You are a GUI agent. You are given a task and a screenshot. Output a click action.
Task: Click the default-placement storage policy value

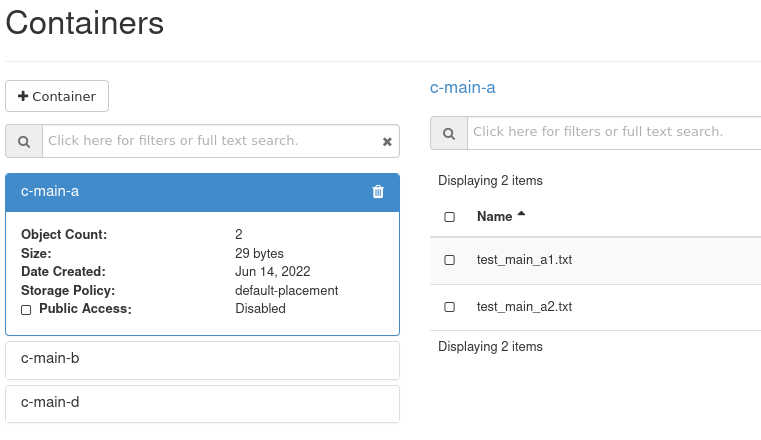(x=286, y=291)
